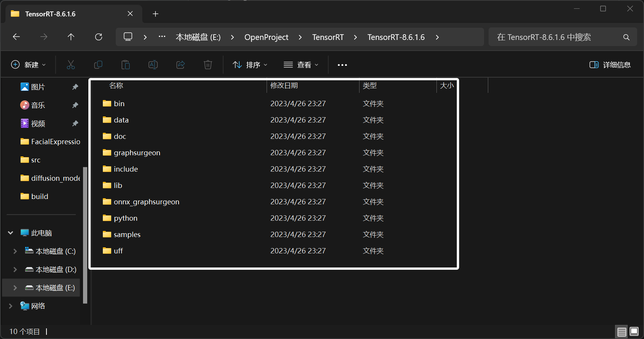Select the TensorRT-8.6.1.6 window tab

pyautogui.click(x=74, y=14)
